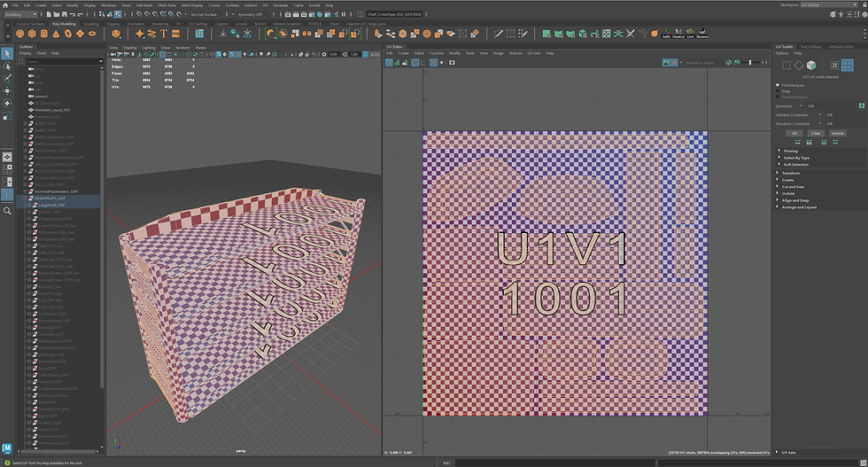Viewport: 868px width, 467px height.
Task: Select the Tweak/Marquee radio button
Action: pos(778,97)
